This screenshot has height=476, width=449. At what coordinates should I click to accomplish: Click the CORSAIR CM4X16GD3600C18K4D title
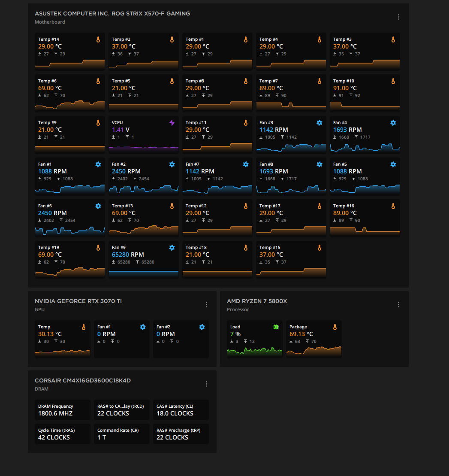click(x=82, y=381)
